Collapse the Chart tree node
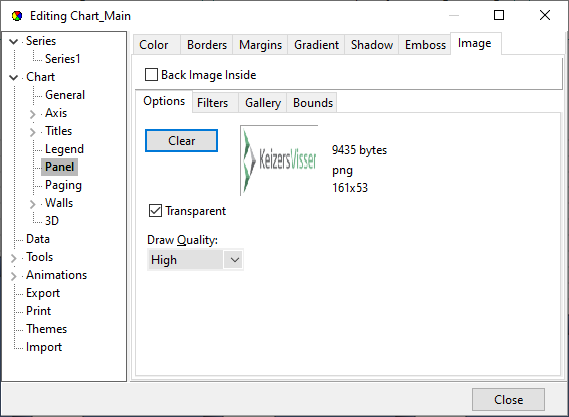569x417 pixels. tap(13, 77)
